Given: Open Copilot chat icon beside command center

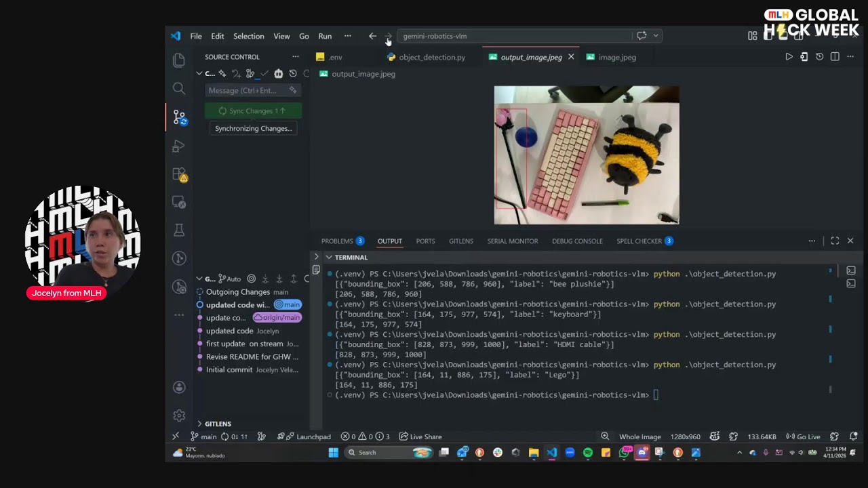Looking at the screenshot, I should pyautogui.click(x=642, y=36).
